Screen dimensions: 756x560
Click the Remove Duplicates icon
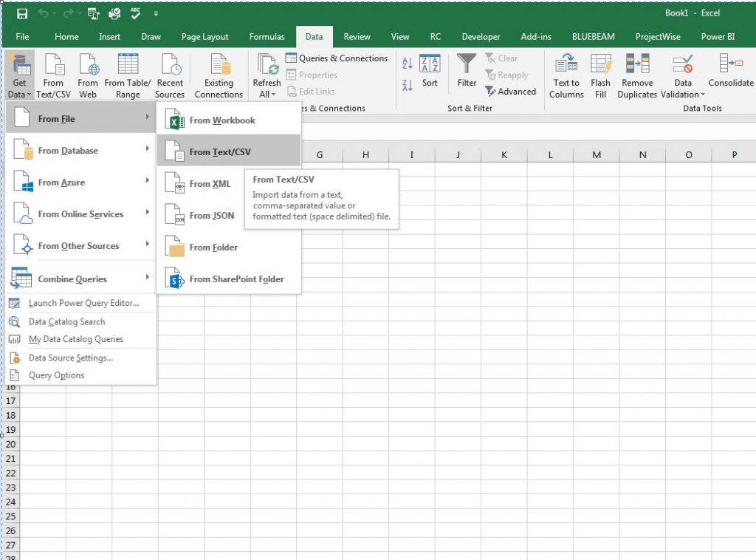(x=637, y=75)
